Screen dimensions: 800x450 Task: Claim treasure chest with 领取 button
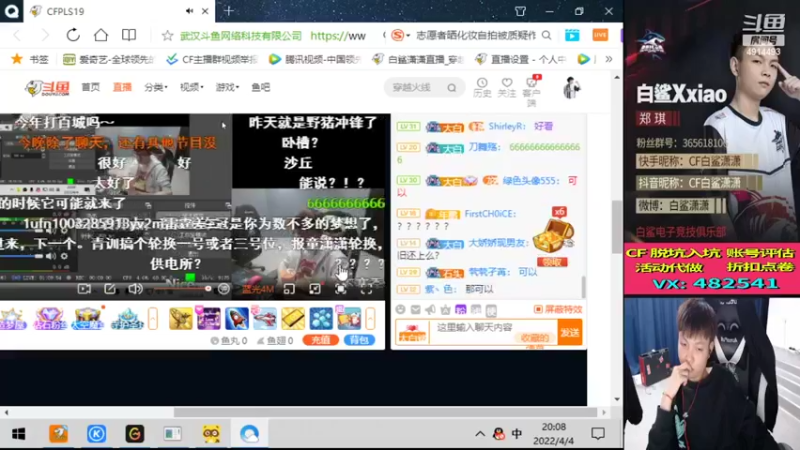[552, 262]
